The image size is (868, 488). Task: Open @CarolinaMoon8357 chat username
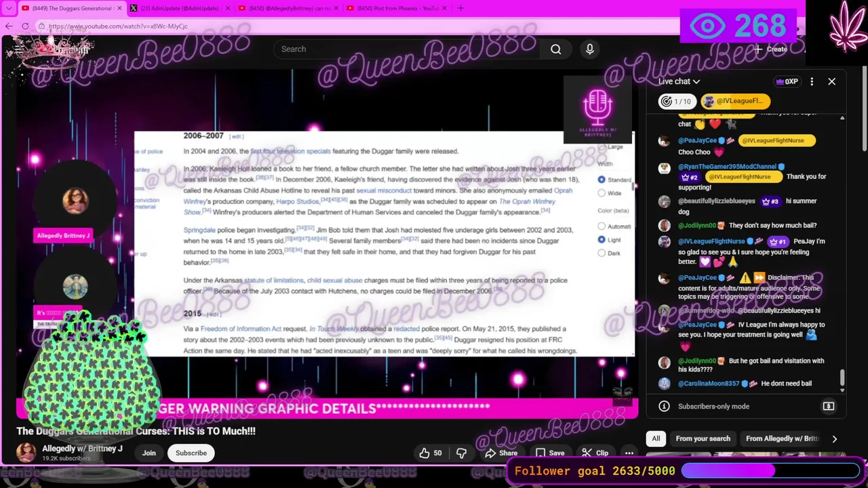point(709,384)
